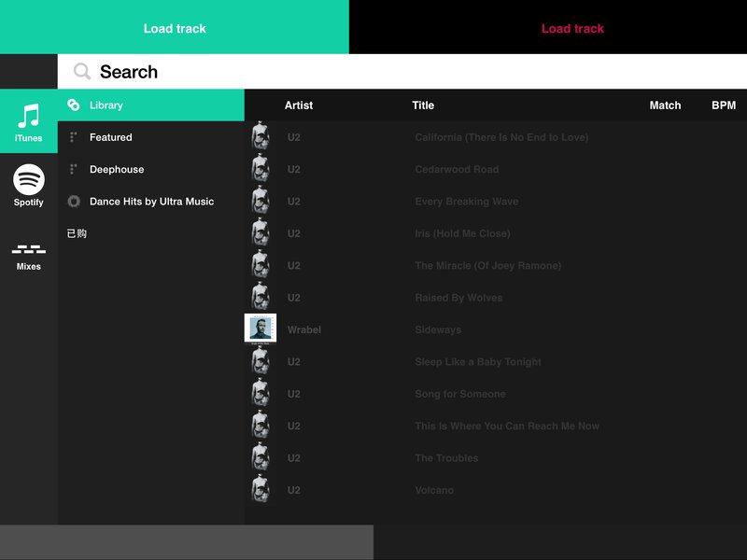Select the track Every Breaking Wave

click(x=496, y=202)
